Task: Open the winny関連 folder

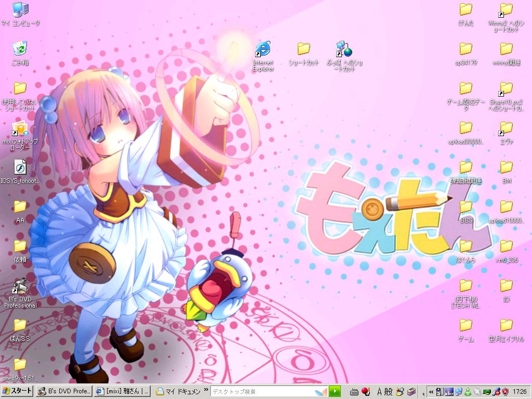Action: pos(506,54)
